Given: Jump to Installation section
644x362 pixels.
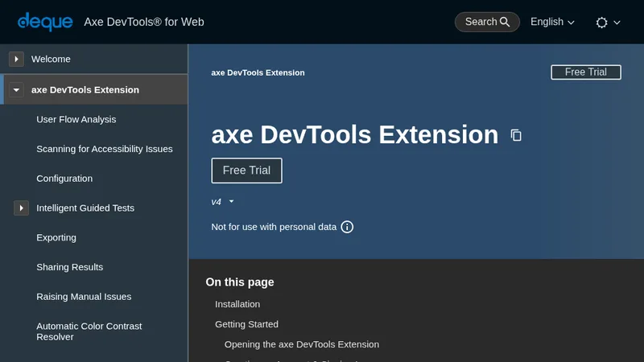Looking at the screenshot, I should click(x=237, y=304).
